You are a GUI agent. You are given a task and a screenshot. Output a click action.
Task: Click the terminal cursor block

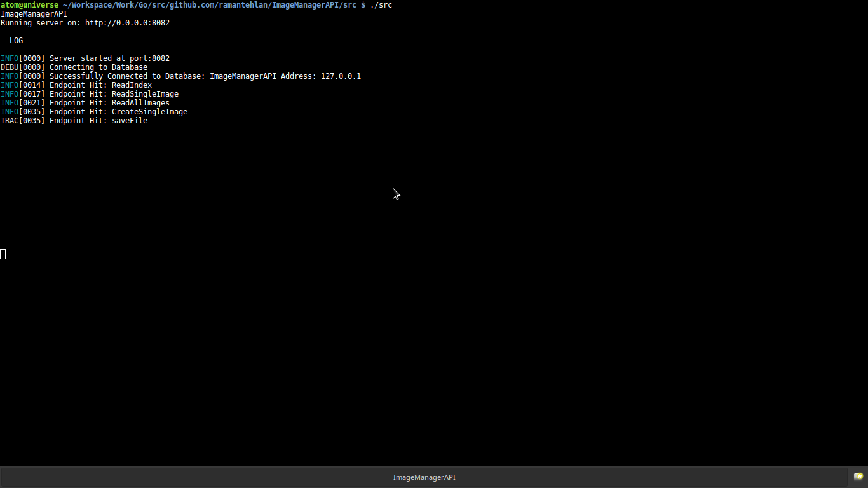coord(3,254)
